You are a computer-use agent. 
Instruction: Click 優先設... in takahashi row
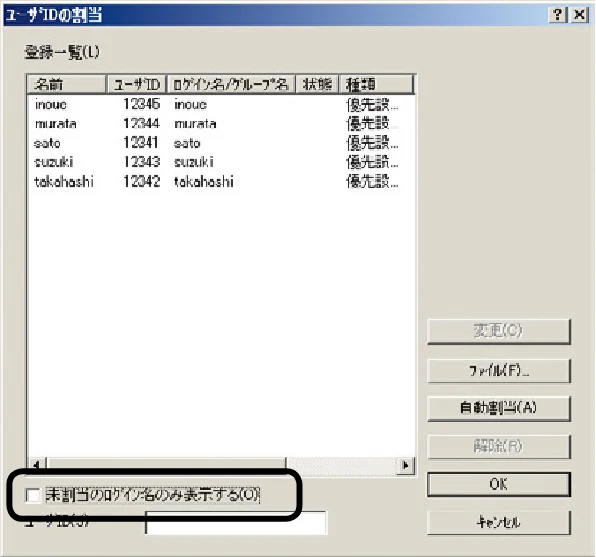[372, 182]
